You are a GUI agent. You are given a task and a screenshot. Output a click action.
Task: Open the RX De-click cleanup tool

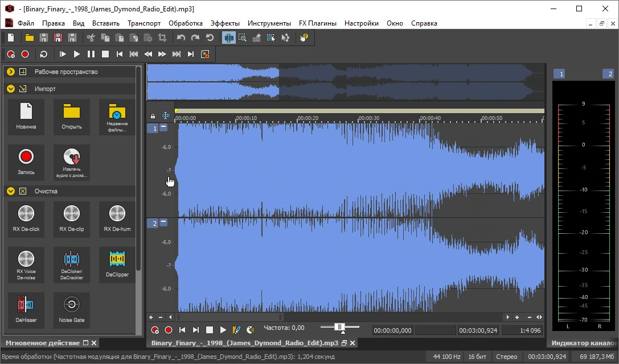pyautogui.click(x=26, y=220)
